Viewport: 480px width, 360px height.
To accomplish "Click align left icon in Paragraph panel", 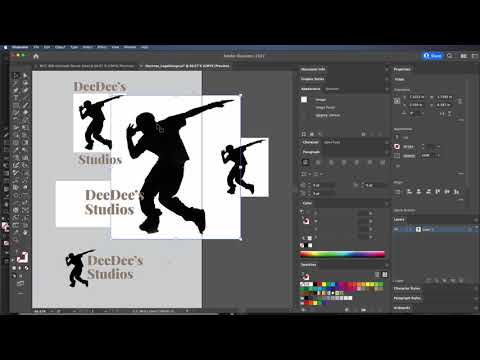I will [x=306, y=163].
